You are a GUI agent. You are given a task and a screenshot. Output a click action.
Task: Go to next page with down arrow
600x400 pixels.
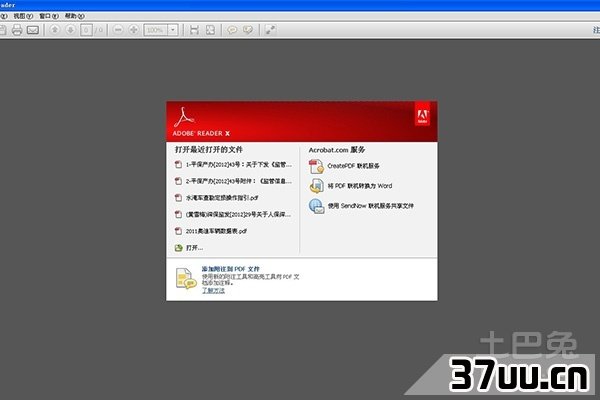pos(71,30)
